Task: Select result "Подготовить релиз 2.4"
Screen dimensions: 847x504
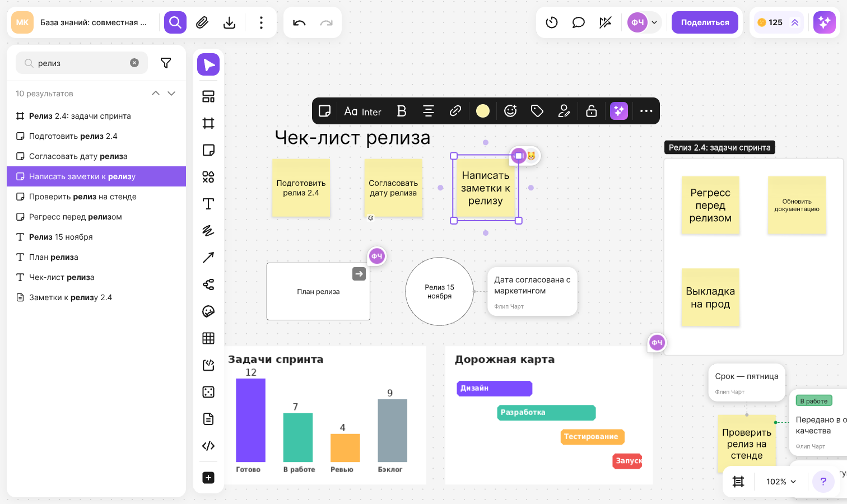Action: tap(96, 136)
